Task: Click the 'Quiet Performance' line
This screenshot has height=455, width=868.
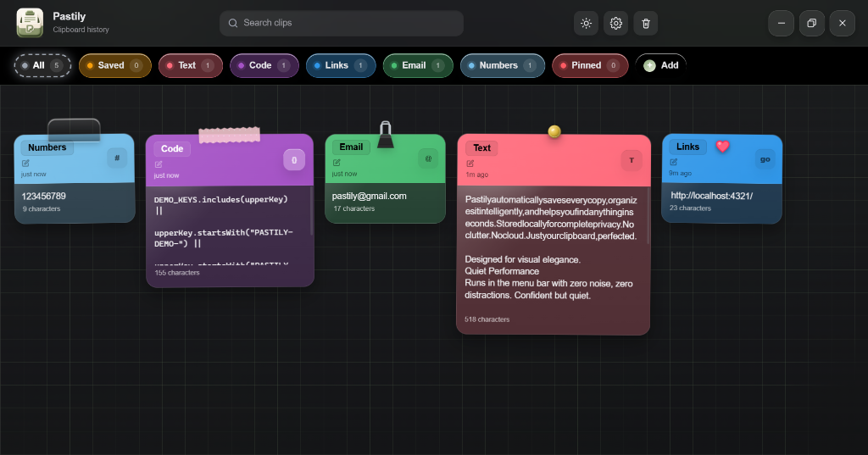Action: [502, 271]
